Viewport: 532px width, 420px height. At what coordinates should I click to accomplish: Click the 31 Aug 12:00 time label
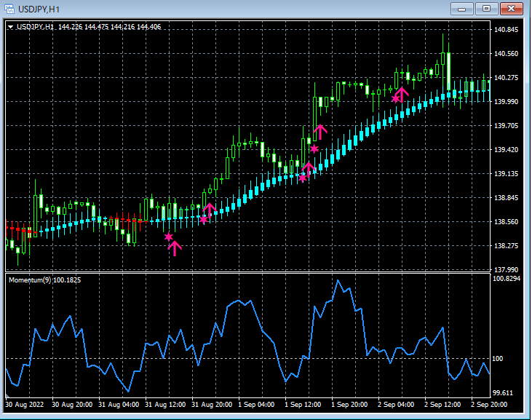(165, 405)
